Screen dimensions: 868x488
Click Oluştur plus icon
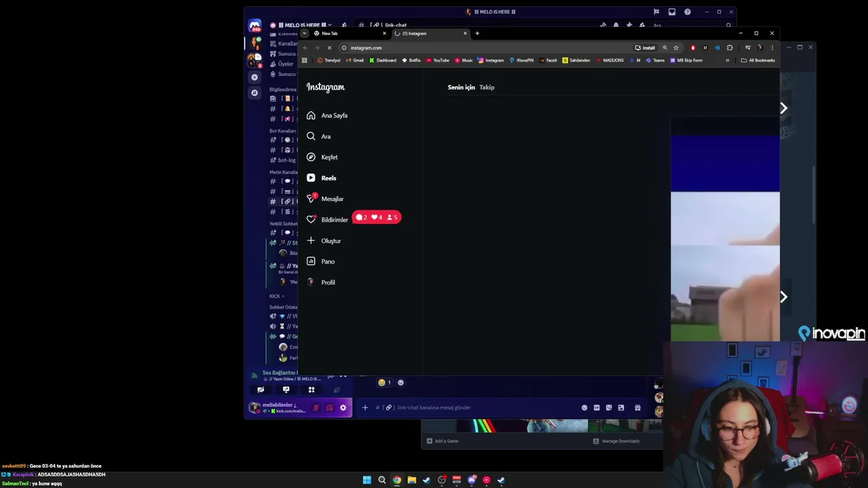[x=311, y=241]
